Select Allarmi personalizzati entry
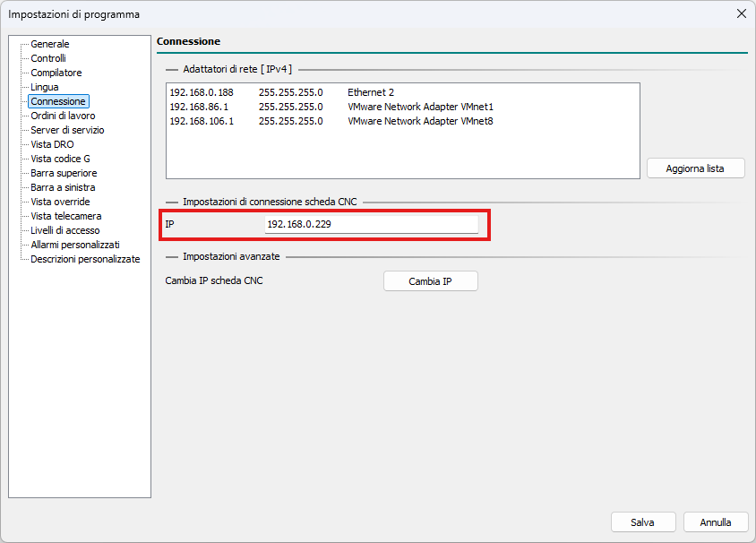 pyautogui.click(x=74, y=245)
